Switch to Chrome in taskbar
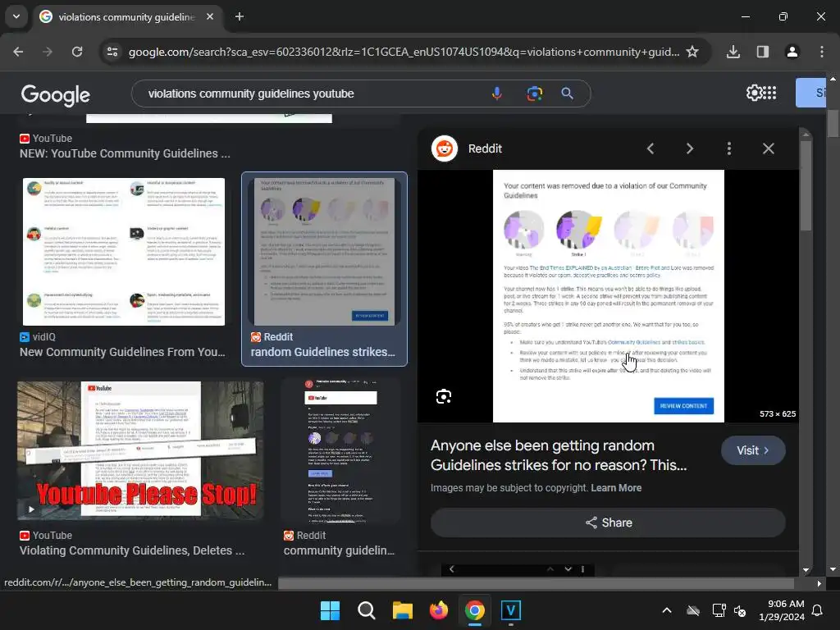 click(x=475, y=610)
